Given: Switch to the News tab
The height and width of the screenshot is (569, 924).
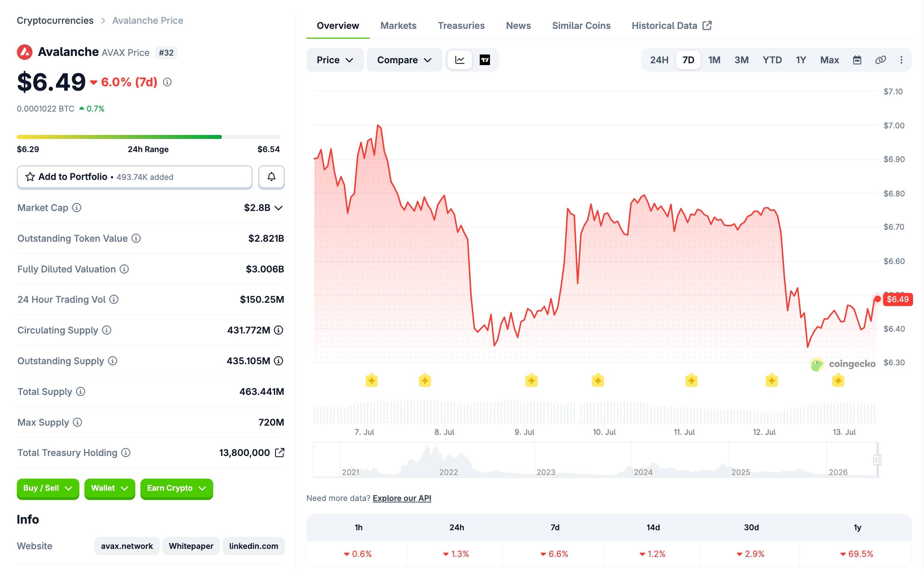Looking at the screenshot, I should pyautogui.click(x=519, y=26).
